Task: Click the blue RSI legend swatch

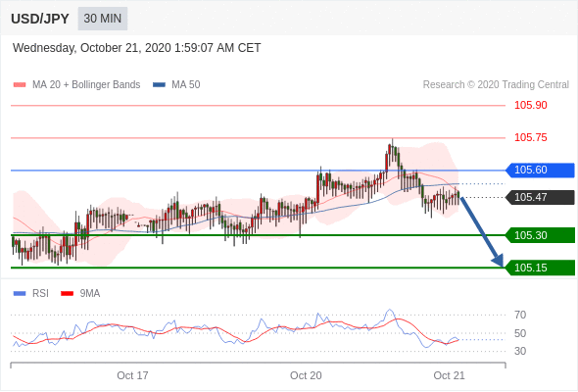Action: coord(20,294)
